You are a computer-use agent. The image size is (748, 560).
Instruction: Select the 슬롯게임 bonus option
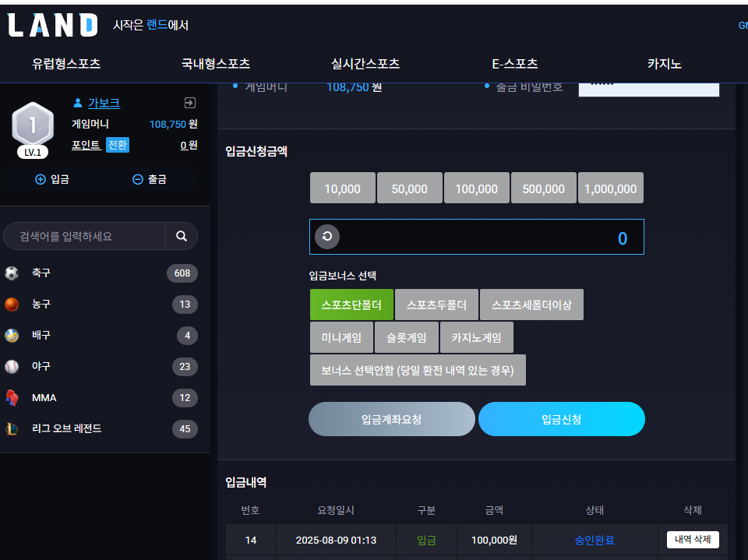(407, 337)
